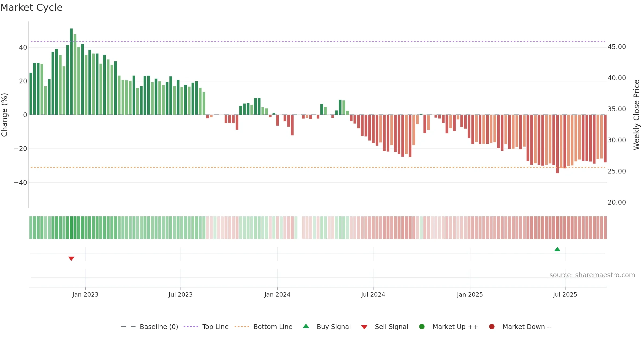
Task: Click the green Buy Signal triangle near Jul 2025
Action: click(557, 249)
